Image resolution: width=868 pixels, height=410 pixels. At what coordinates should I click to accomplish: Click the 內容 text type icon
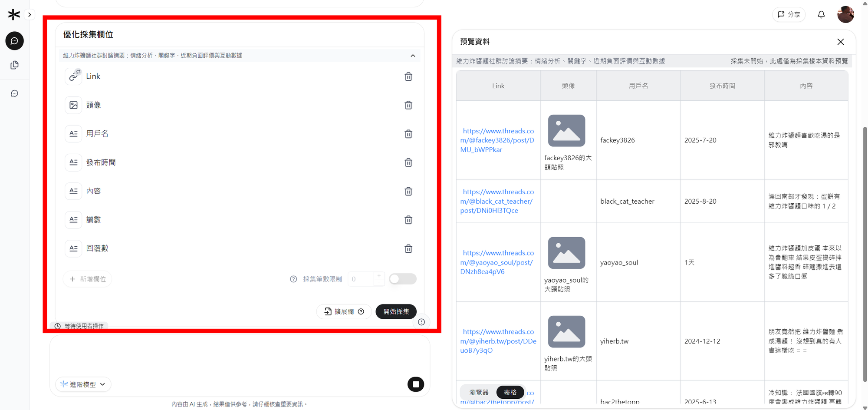73,191
